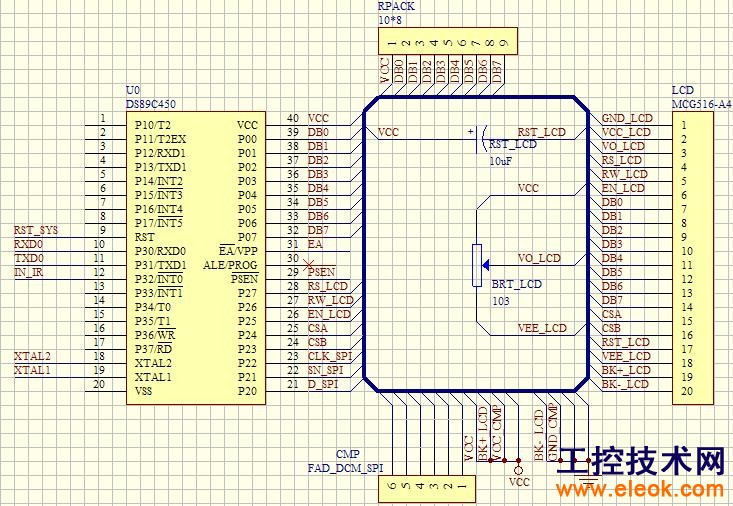The width and height of the screenshot is (733, 506).
Task: Select the GND_CMP vertical net label
Action: coord(553,433)
